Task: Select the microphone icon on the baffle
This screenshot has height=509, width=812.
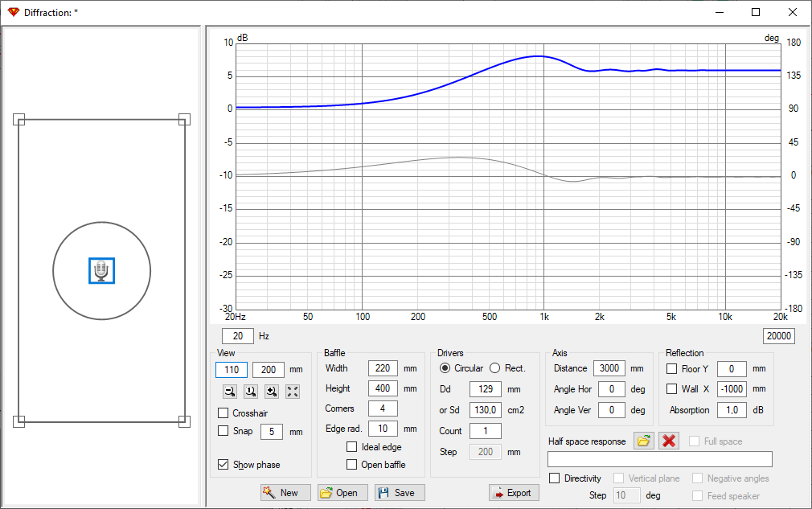Action: click(x=101, y=271)
